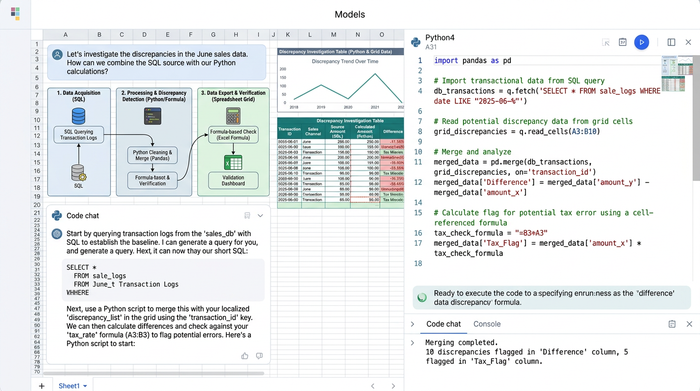Viewport: 700px width, 391px height.
Task: Click the code terminal icon in Processing step
Action: click(x=153, y=116)
